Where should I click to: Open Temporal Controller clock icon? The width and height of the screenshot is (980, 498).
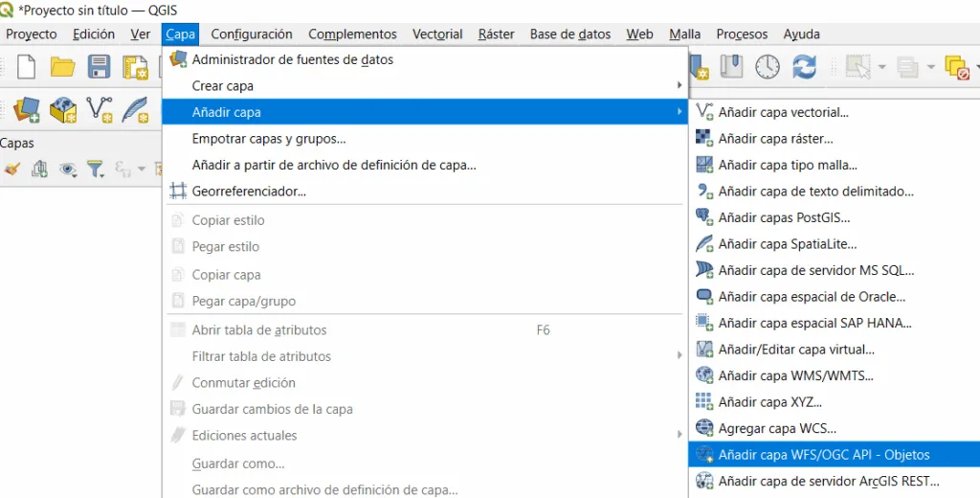coord(768,66)
